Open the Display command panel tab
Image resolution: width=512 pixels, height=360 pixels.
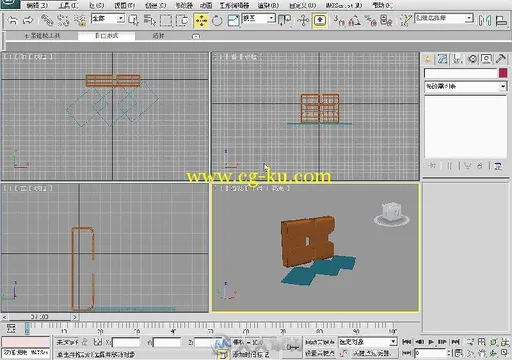[x=486, y=59]
